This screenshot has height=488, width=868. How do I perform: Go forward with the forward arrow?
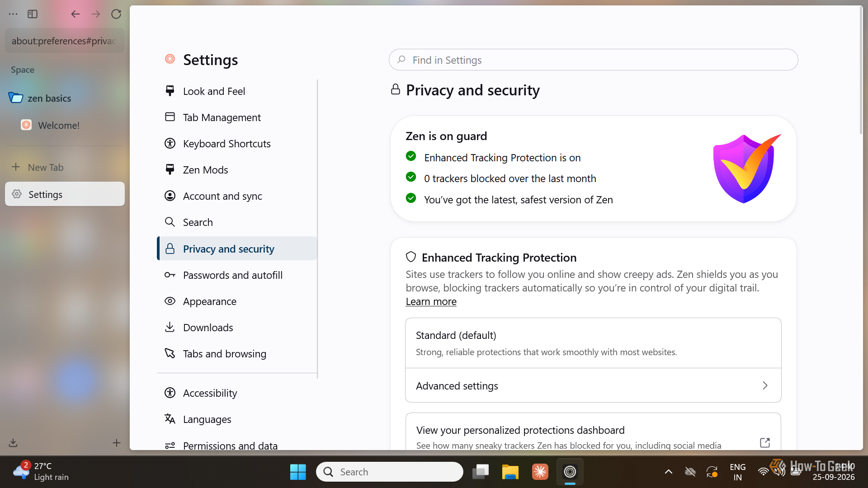96,14
